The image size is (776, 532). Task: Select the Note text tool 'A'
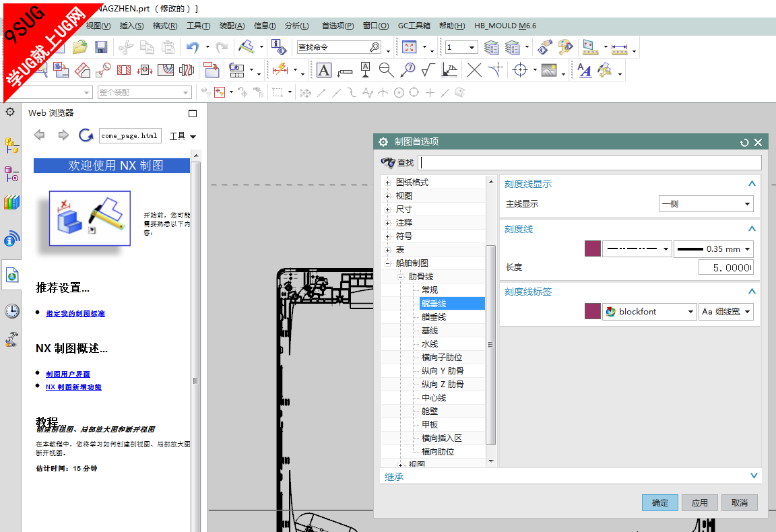[x=323, y=70]
